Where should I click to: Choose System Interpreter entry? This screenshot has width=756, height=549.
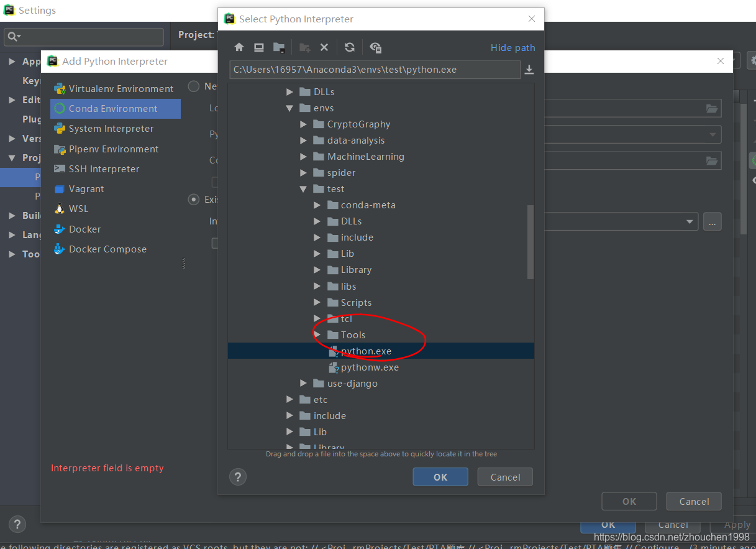[115, 129]
